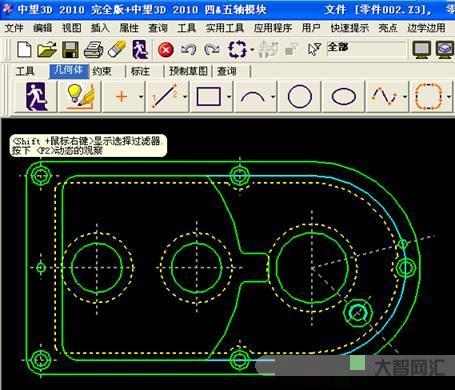The height and width of the screenshot is (390, 455).
Task: Open a file with the folder icon
Action: [47, 50]
